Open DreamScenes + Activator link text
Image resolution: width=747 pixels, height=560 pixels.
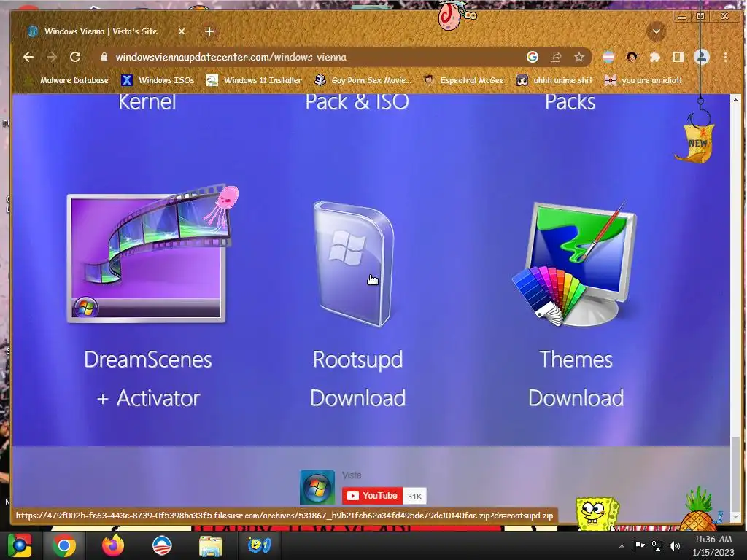click(x=148, y=378)
